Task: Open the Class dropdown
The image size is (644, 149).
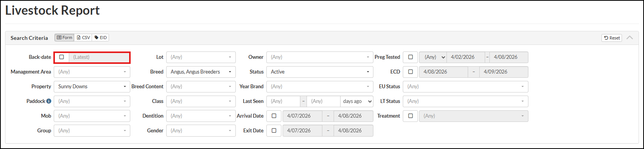Action: pyautogui.click(x=201, y=101)
